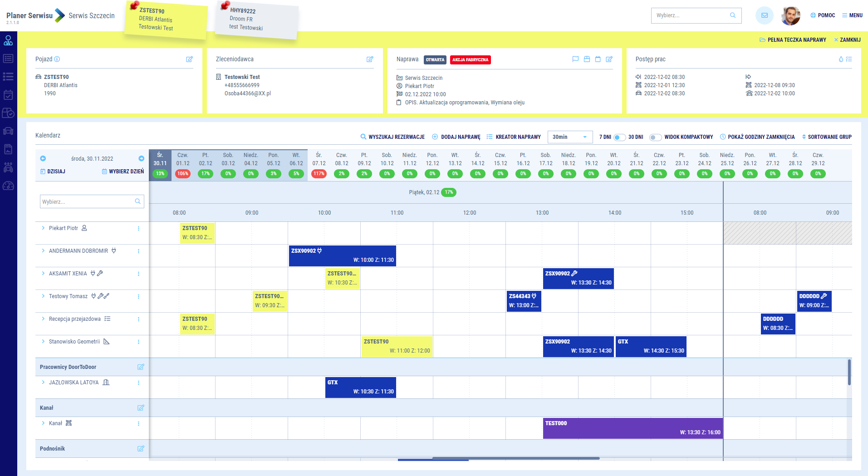The width and height of the screenshot is (868, 476).
Task: Expand the ANDERMANN DOBROMIR row
Action: (43, 251)
